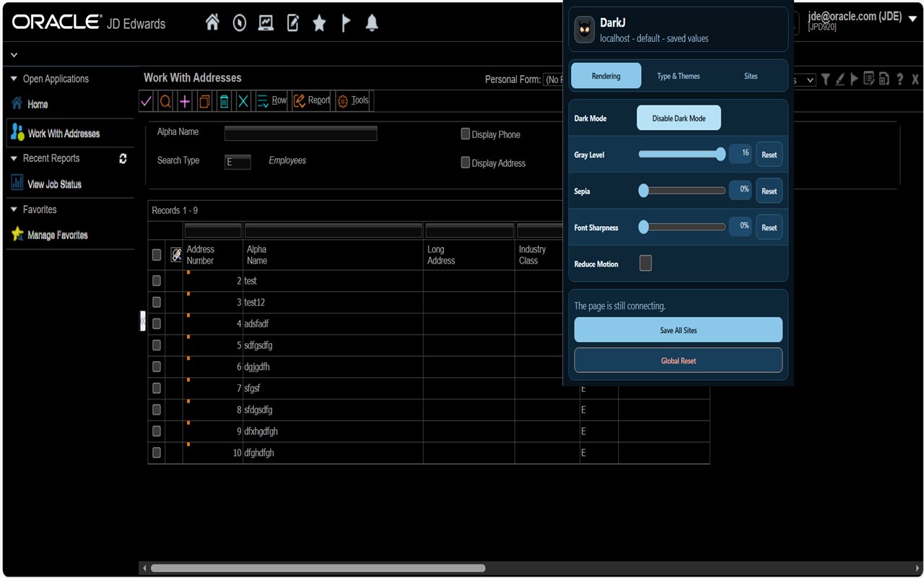Click the Close X toolbar icon
Viewport: 924px width, 578px height.
coord(243,101)
